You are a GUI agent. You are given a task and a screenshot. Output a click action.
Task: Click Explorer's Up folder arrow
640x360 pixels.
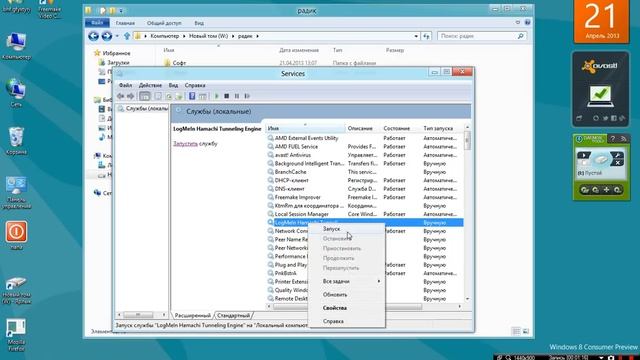[127, 36]
